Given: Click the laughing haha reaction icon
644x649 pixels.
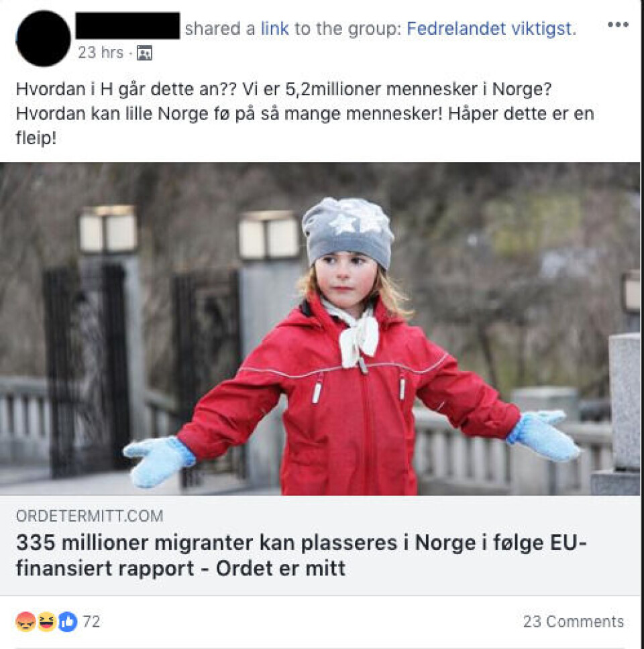Looking at the screenshot, I should point(46,622).
